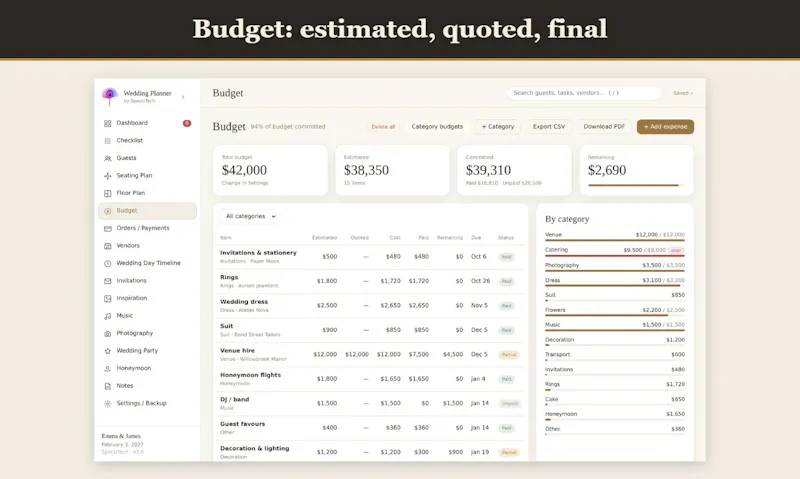Click the Due column header
The height and width of the screenshot is (479, 800).
click(476, 238)
